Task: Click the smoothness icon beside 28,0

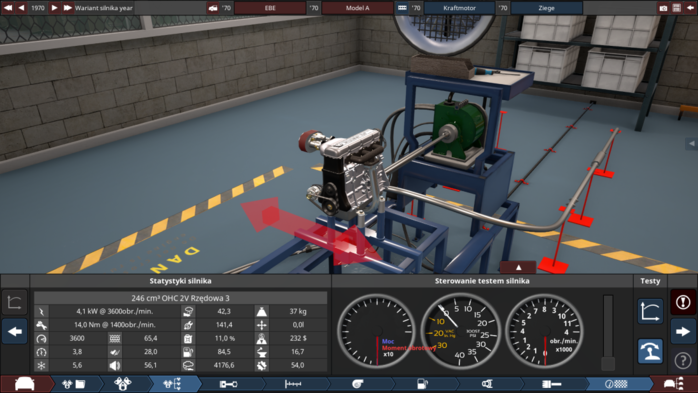Action: click(x=115, y=352)
